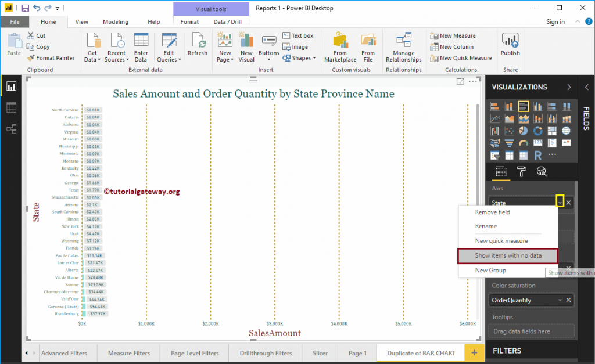Choose the R script visual icon
The width and height of the screenshot is (595, 364).
tap(537, 155)
